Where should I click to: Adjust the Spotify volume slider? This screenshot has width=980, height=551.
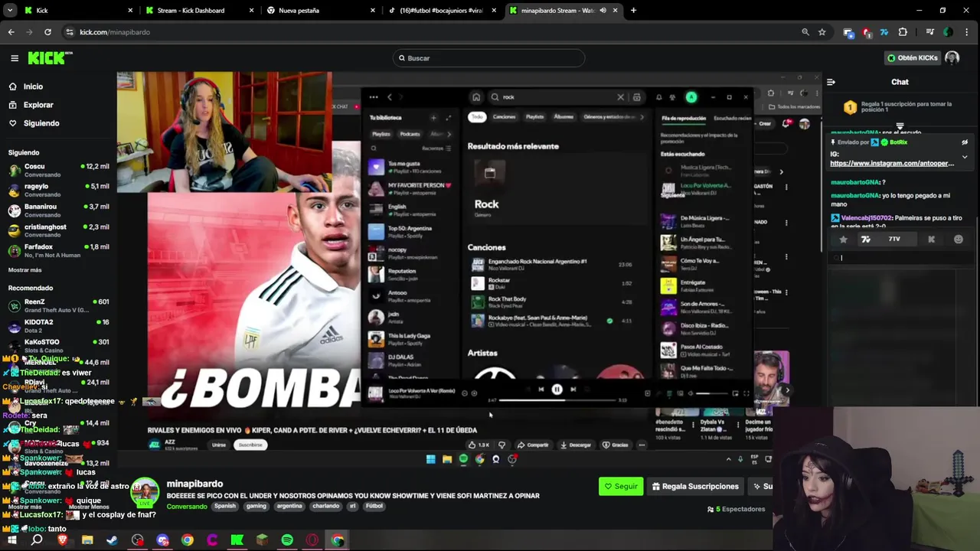[712, 393]
